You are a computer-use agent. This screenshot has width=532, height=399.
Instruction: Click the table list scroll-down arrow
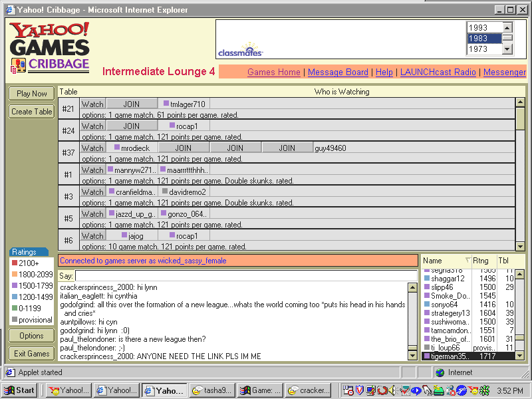[520, 246]
